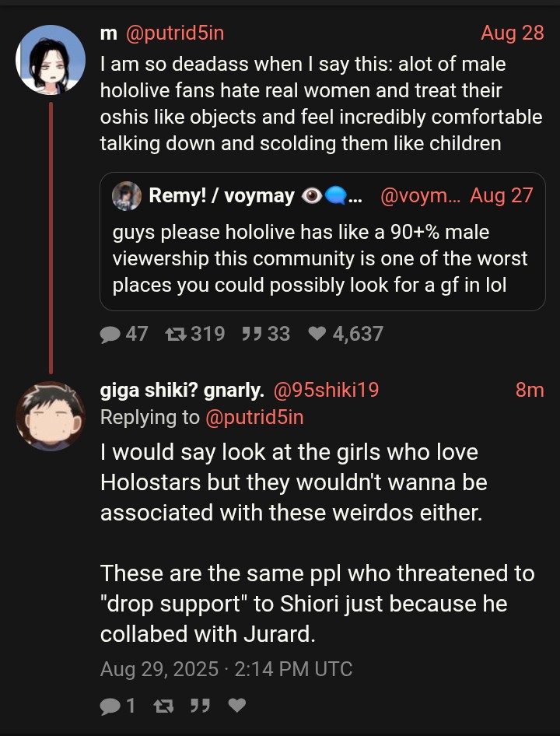The height and width of the screenshot is (736, 560).
Task: Click @putrid5in in the Replying to line
Action: (x=254, y=417)
